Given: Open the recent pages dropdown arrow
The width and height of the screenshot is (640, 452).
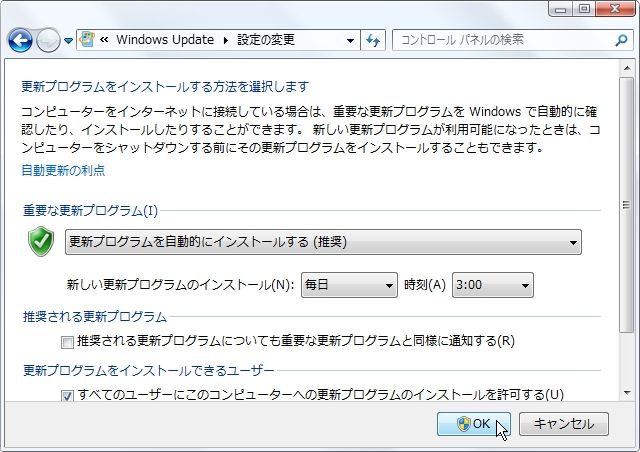Looking at the screenshot, I should coord(69,40).
